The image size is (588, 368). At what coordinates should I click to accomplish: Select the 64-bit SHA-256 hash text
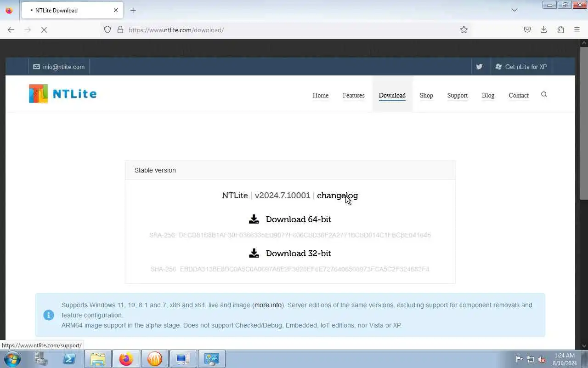click(x=290, y=235)
